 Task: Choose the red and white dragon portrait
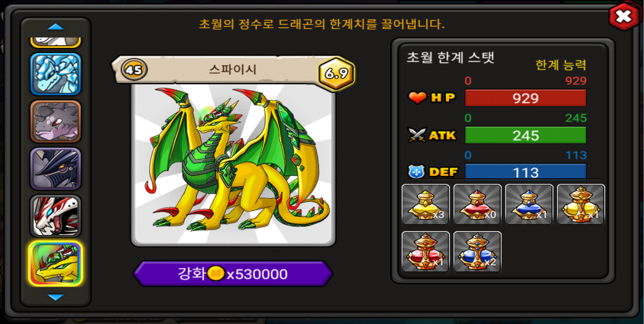tap(56, 216)
